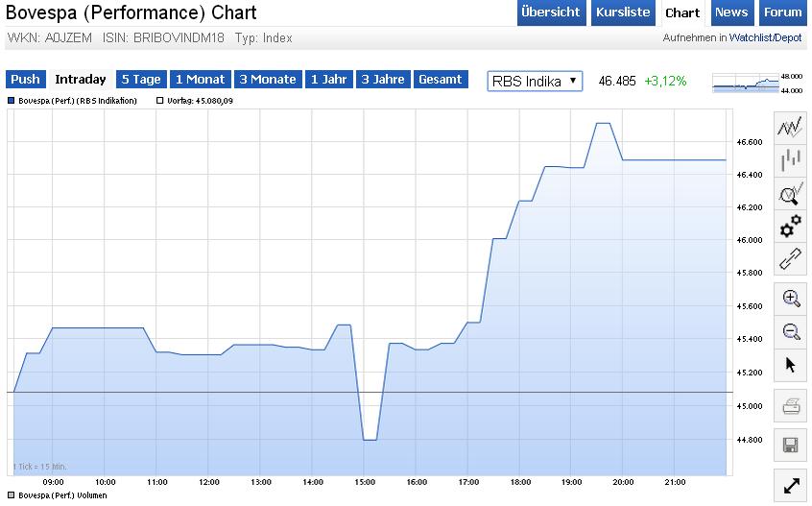Open chart settings gears icon
This screenshot has height=506, width=812.
791,226
